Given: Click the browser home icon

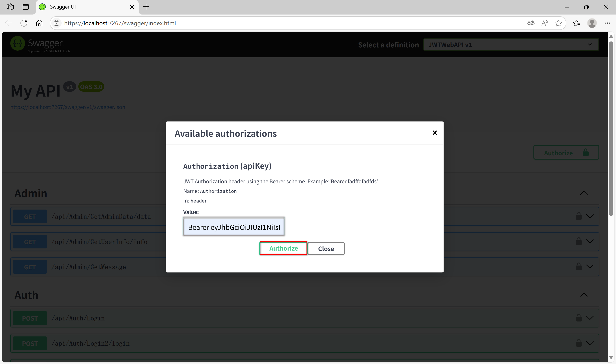Looking at the screenshot, I should (x=39, y=23).
